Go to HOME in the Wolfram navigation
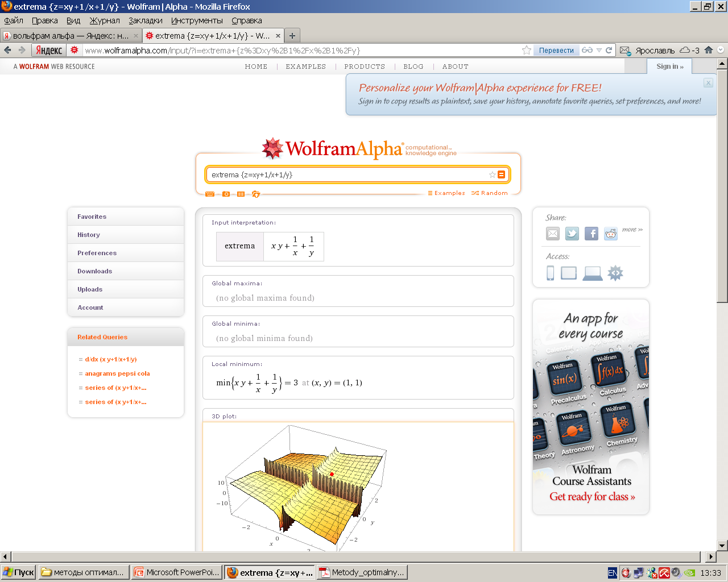This screenshot has height=582, width=728. [256, 66]
